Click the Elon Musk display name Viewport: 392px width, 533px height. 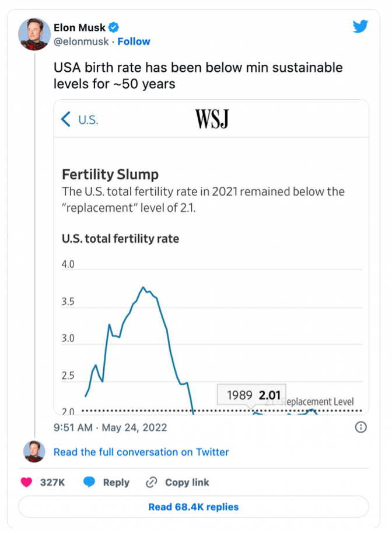click(x=79, y=27)
